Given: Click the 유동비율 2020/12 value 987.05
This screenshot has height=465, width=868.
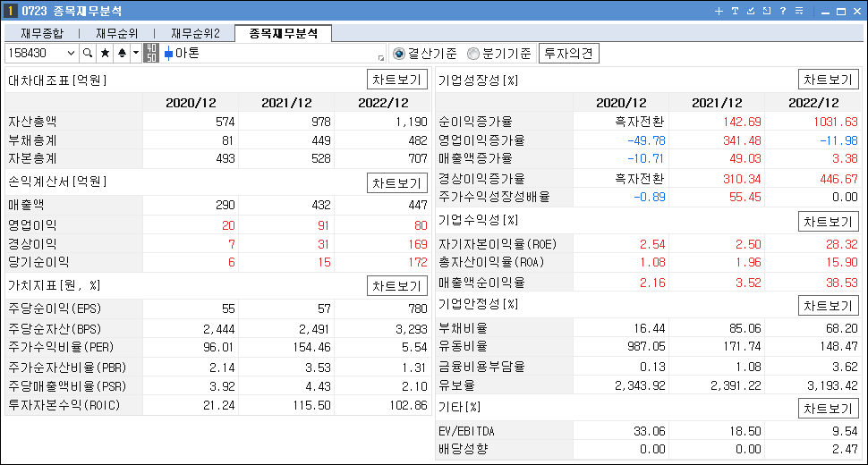Looking at the screenshot, I should click(x=646, y=347).
